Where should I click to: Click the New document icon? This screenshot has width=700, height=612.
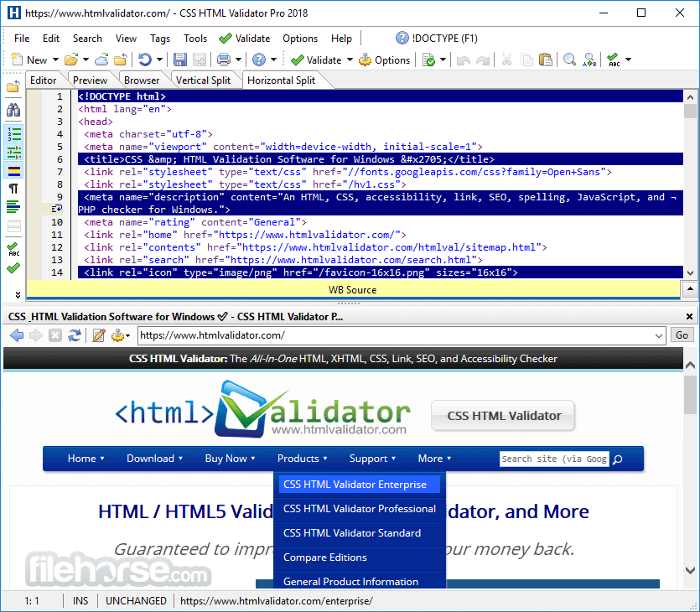click(17, 60)
